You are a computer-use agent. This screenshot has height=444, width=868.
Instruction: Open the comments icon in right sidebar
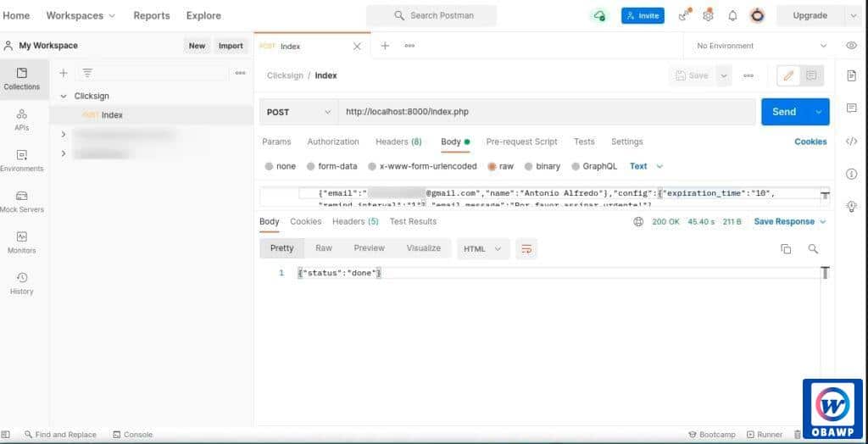[851, 108]
